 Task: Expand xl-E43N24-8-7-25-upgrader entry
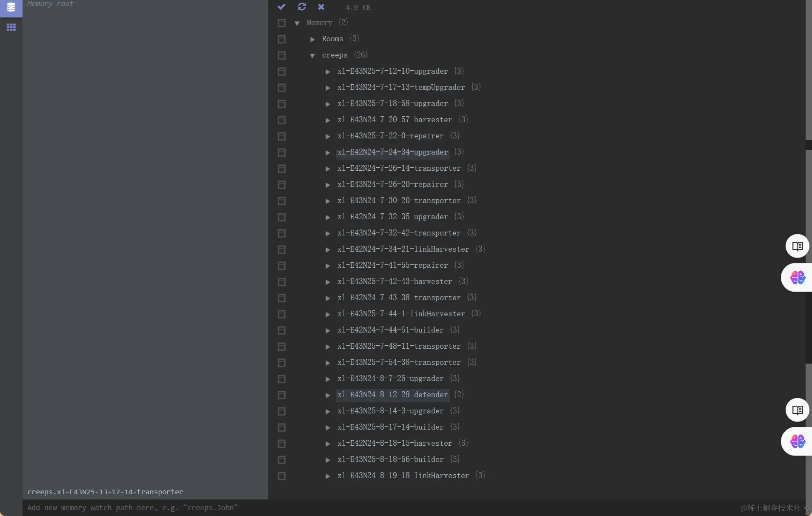(328, 379)
